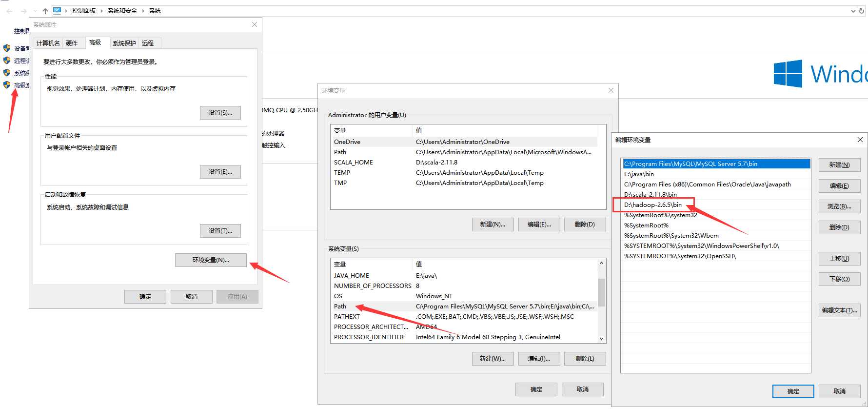868x409 pixels.
Task: Click the refresh icon by the address bar
Action: pyautogui.click(x=862, y=11)
